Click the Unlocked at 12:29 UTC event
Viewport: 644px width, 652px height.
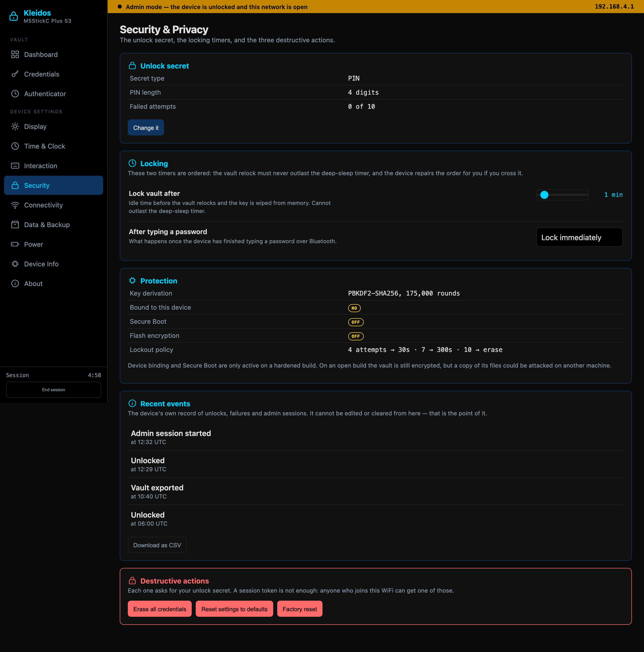pos(376,464)
